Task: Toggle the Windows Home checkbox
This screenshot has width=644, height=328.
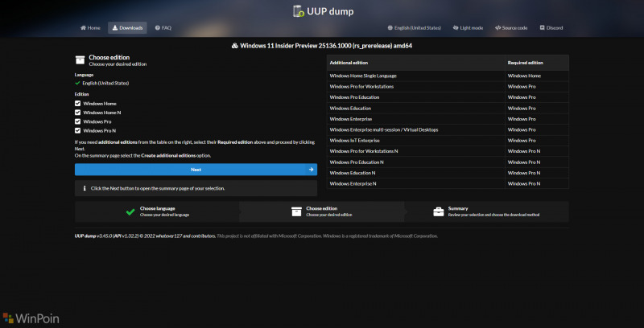Action: (77, 104)
